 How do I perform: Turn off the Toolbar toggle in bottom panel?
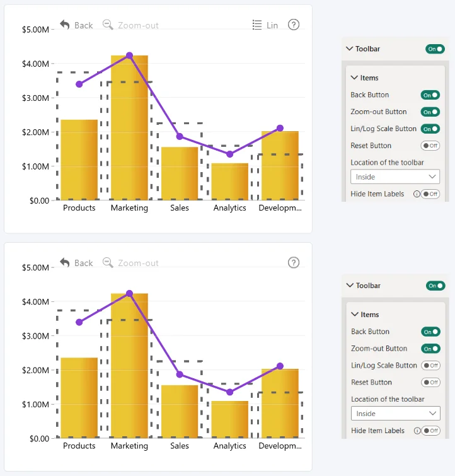(435, 286)
